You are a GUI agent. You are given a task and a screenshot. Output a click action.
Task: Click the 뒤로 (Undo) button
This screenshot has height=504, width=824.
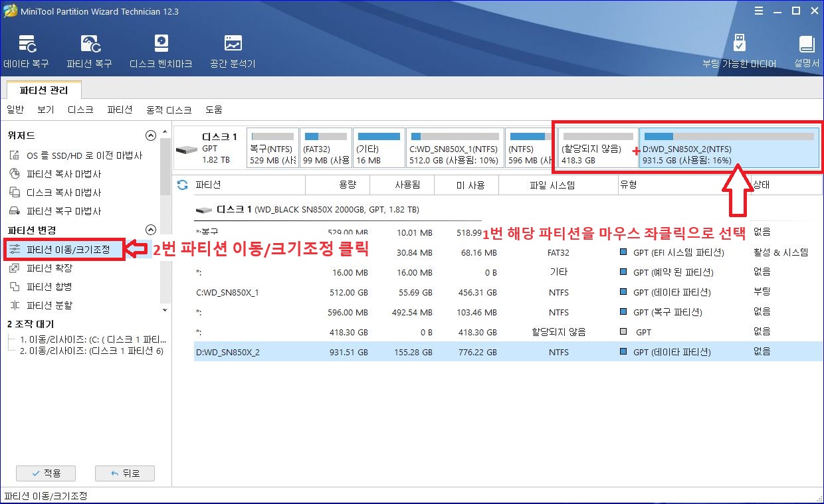[x=125, y=473]
